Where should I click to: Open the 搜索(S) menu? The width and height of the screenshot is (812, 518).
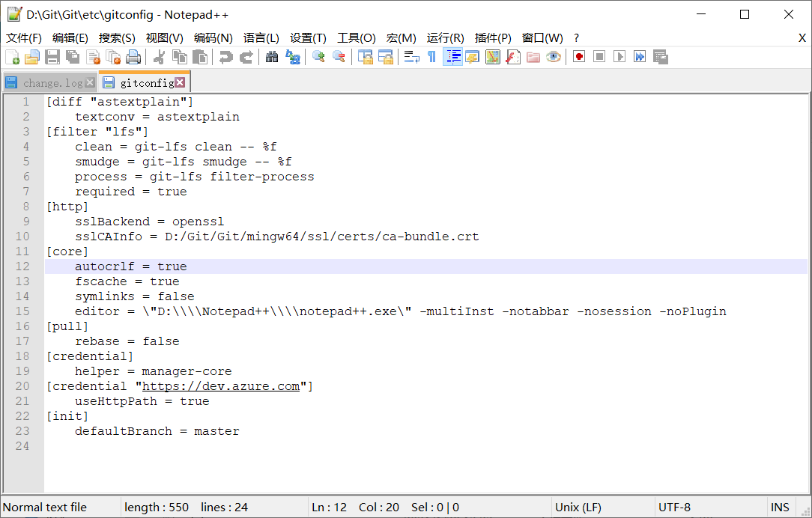(117, 37)
